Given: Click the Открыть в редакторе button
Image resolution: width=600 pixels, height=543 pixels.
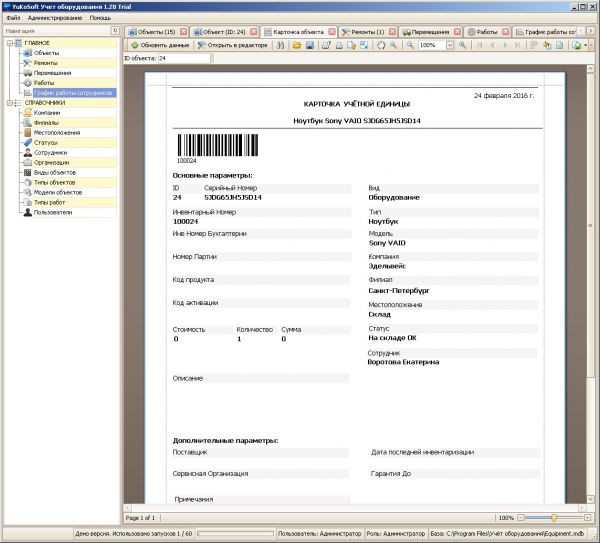Looking at the screenshot, I should coord(233,46).
